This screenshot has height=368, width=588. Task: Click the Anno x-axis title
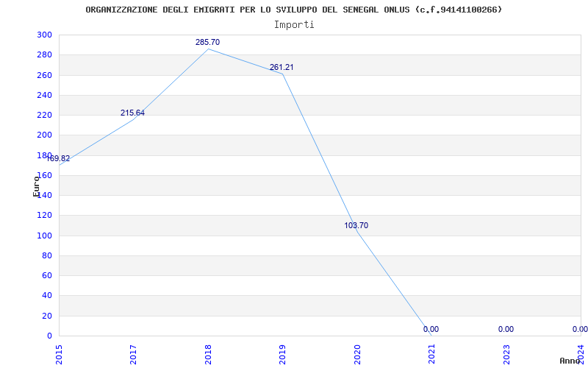570,361
